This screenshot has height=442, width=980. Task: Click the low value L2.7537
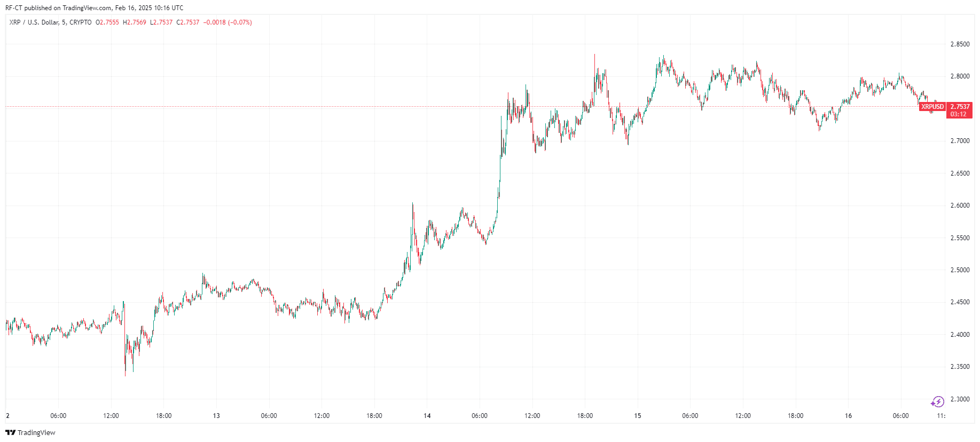click(161, 22)
